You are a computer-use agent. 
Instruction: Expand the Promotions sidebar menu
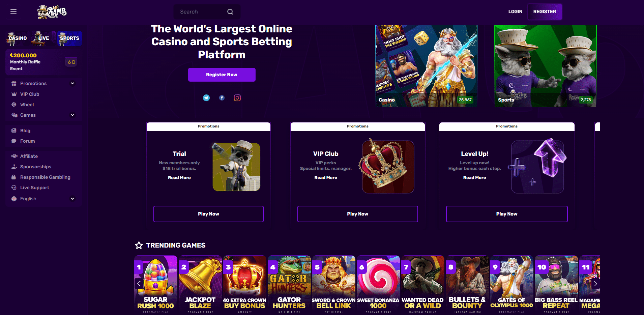coord(43,83)
